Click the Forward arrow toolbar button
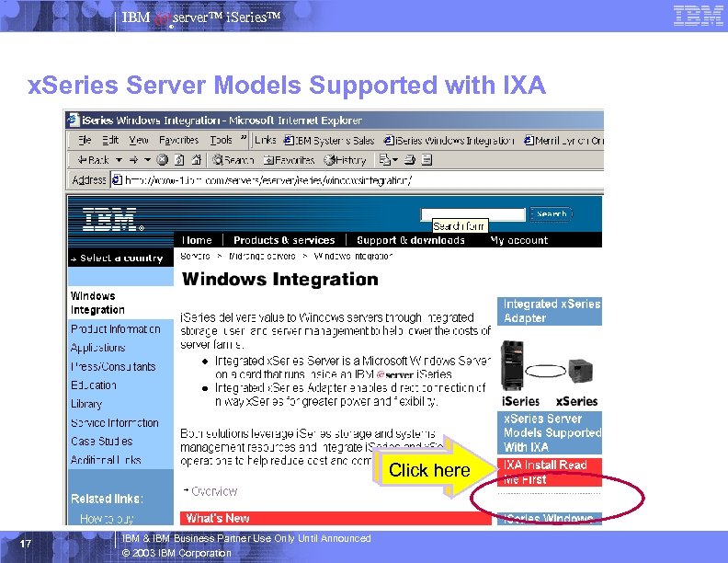Image resolution: width=728 pixels, height=563 pixels. point(134,160)
